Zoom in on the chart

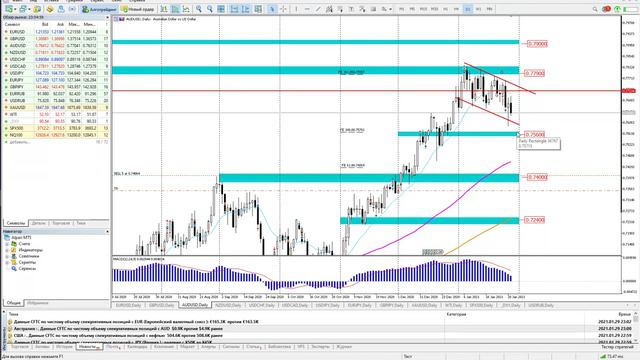[x=198, y=9]
